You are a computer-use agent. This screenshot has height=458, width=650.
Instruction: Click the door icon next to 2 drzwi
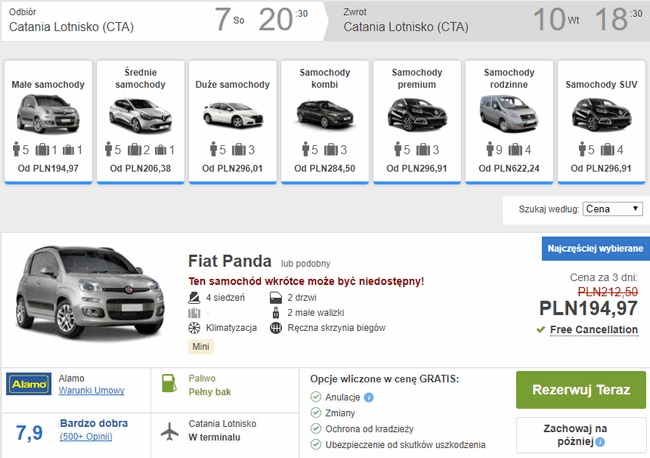pos(276,298)
